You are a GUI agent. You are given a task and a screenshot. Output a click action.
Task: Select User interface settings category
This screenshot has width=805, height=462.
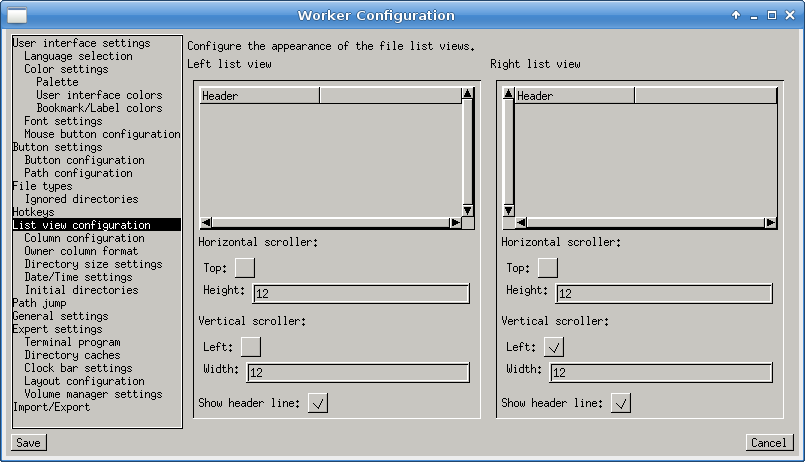[x=81, y=43]
